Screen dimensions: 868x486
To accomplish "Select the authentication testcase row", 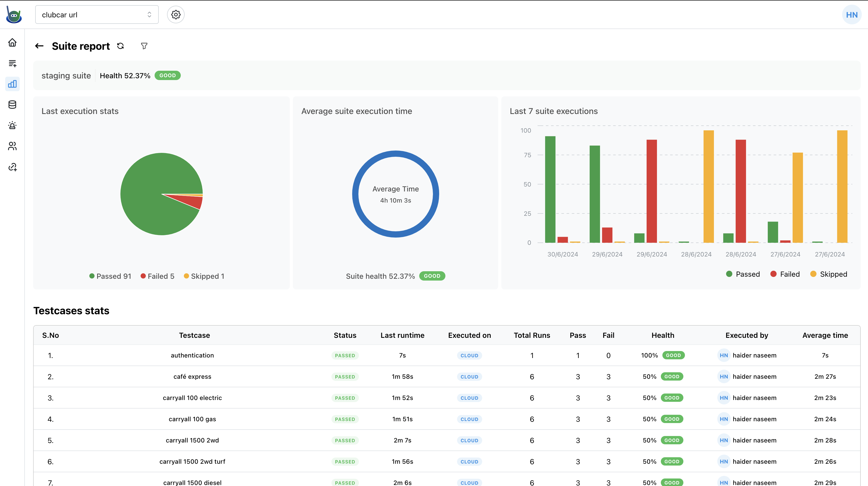I will (x=192, y=355).
